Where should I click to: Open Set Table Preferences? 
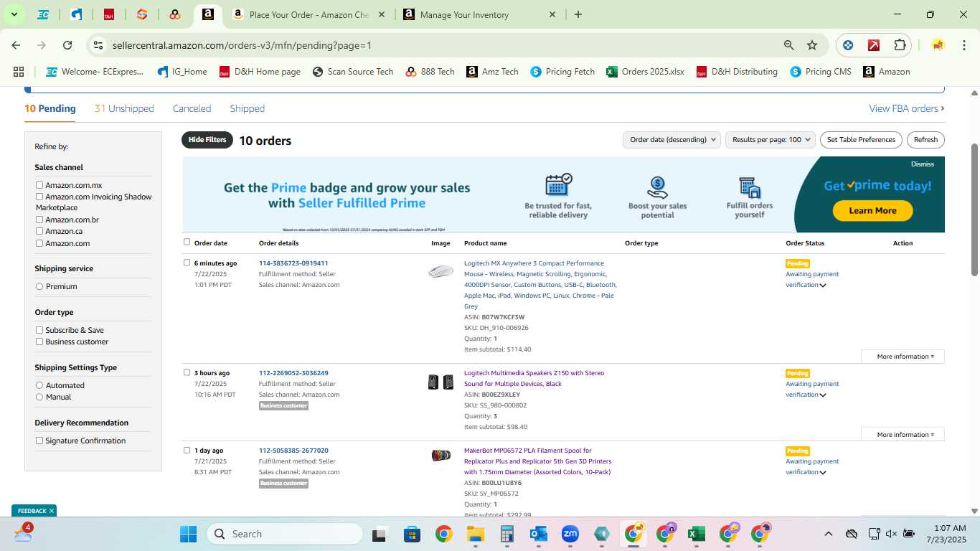861,140
